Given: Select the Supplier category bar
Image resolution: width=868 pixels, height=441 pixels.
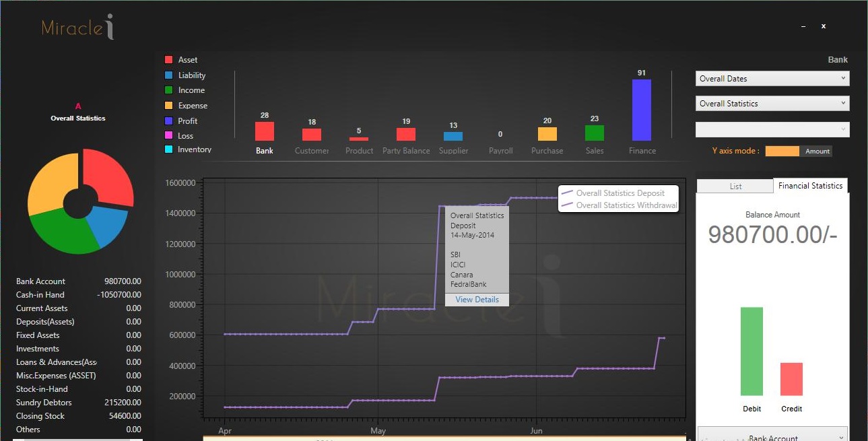Looking at the screenshot, I should tap(453, 136).
